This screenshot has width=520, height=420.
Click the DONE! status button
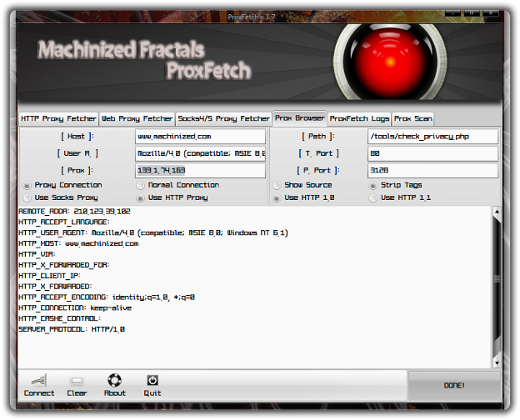pyautogui.click(x=454, y=385)
